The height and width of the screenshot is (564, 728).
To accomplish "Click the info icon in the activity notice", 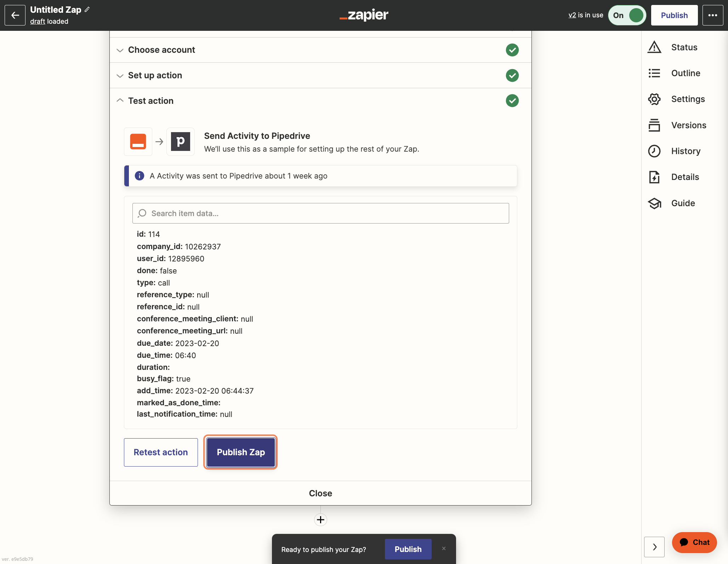I will 140,176.
